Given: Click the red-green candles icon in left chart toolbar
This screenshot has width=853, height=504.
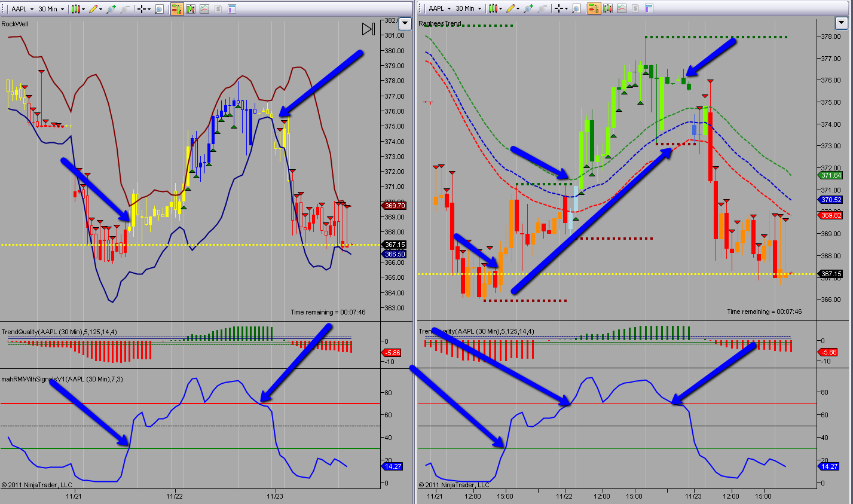Looking at the screenshot, I should point(191,9).
